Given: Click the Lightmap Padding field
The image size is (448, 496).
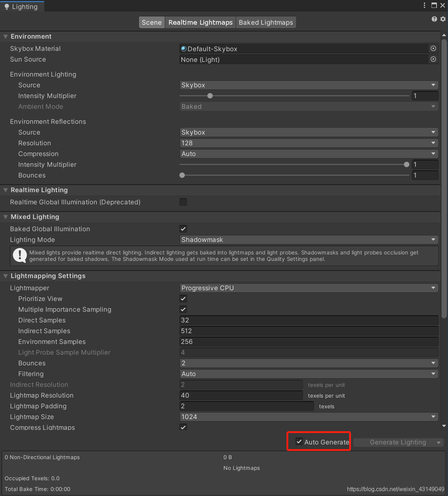Looking at the screenshot, I should (246, 406).
